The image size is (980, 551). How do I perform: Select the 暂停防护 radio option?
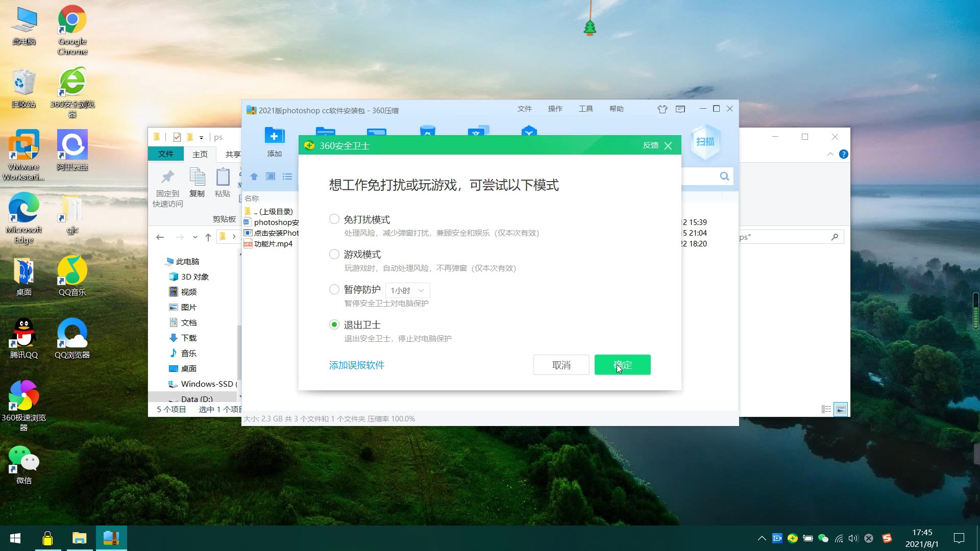(x=334, y=289)
